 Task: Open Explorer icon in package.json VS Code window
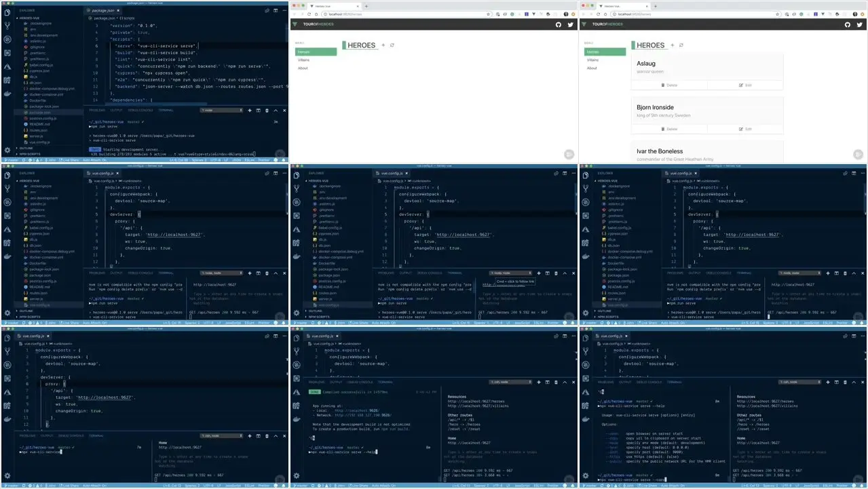pyautogui.click(x=7, y=12)
